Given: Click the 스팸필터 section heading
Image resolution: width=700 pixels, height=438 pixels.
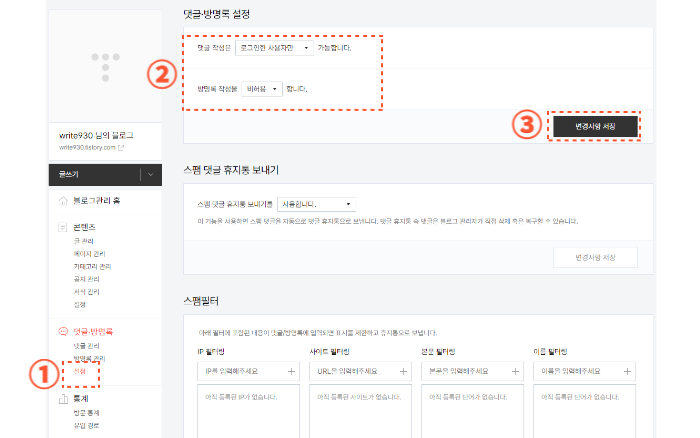Looking at the screenshot, I should 201,301.
